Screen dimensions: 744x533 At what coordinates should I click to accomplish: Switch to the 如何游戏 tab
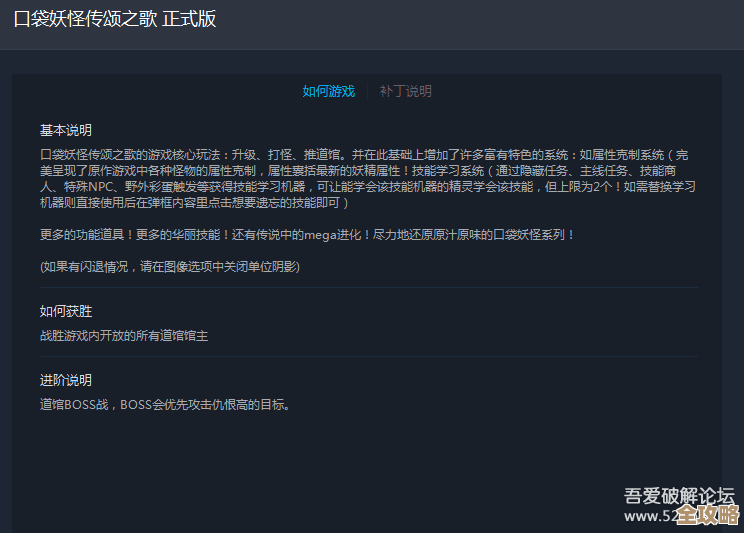328,91
